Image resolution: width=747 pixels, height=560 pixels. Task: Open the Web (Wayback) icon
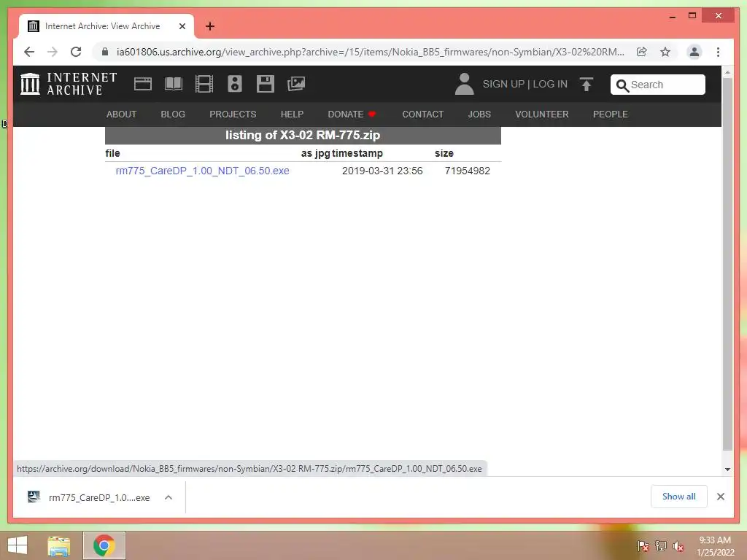point(142,84)
